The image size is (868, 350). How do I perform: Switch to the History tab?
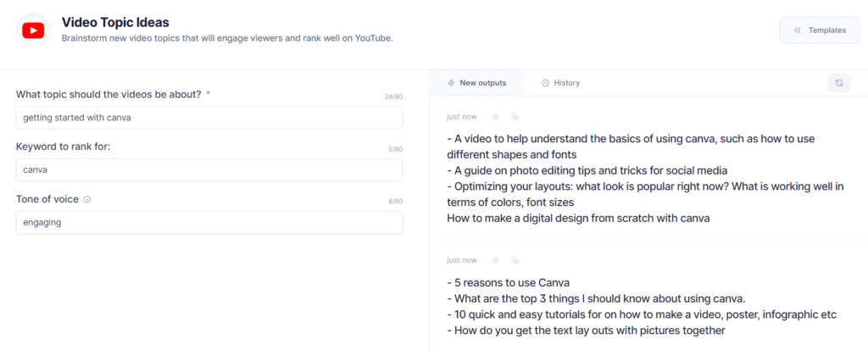(560, 82)
